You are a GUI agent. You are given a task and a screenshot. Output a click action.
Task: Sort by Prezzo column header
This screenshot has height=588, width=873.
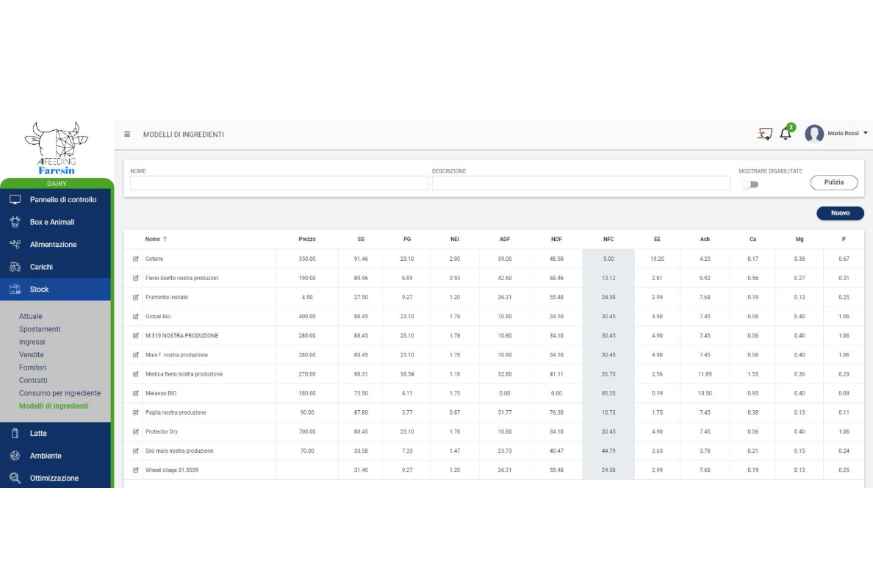[306, 239]
